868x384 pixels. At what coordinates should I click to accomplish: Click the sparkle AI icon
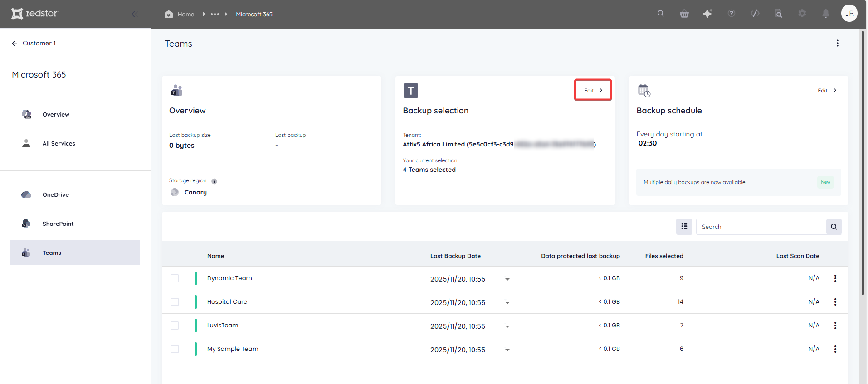point(707,14)
